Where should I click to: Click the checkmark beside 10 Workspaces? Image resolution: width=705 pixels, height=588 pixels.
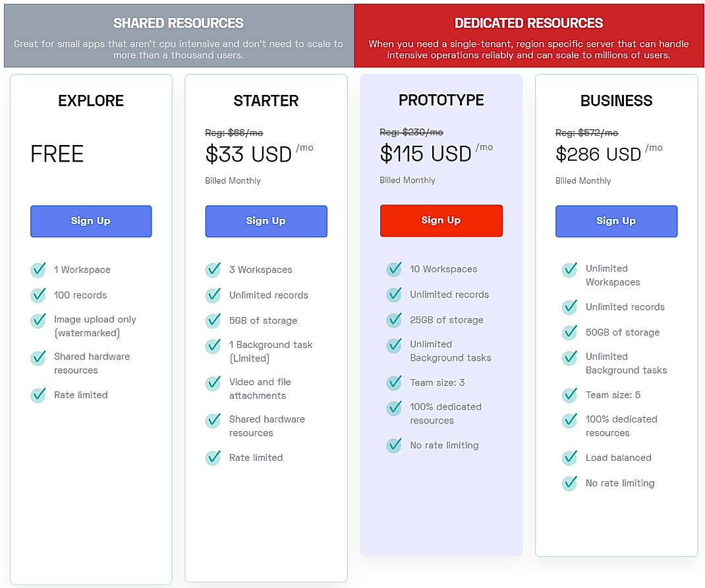(394, 269)
